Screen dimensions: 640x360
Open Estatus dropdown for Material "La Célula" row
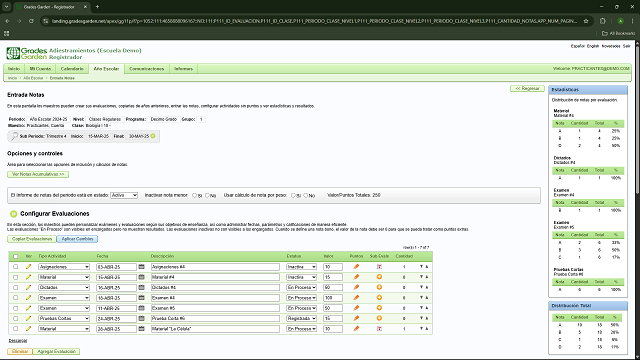click(301, 329)
